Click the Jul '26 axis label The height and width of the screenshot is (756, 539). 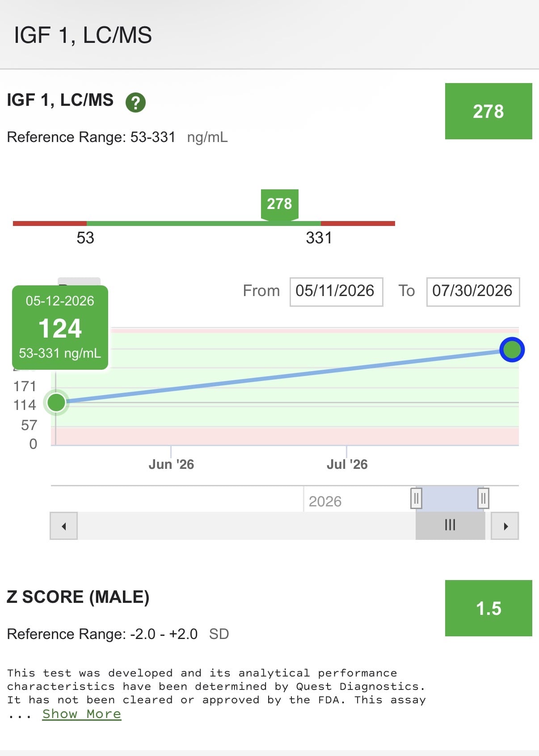[347, 464]
